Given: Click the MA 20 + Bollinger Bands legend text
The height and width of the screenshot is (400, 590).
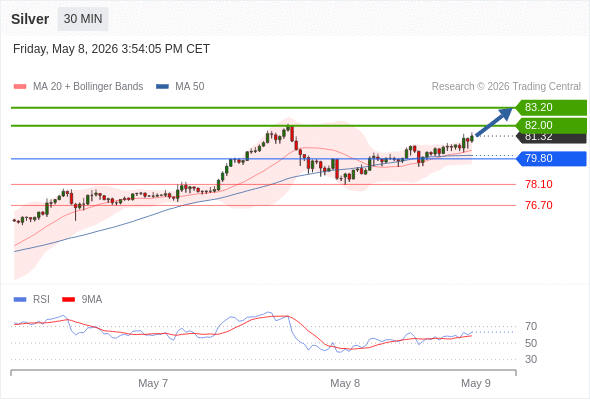Looking at the screenshot, I should pos(88,87).
